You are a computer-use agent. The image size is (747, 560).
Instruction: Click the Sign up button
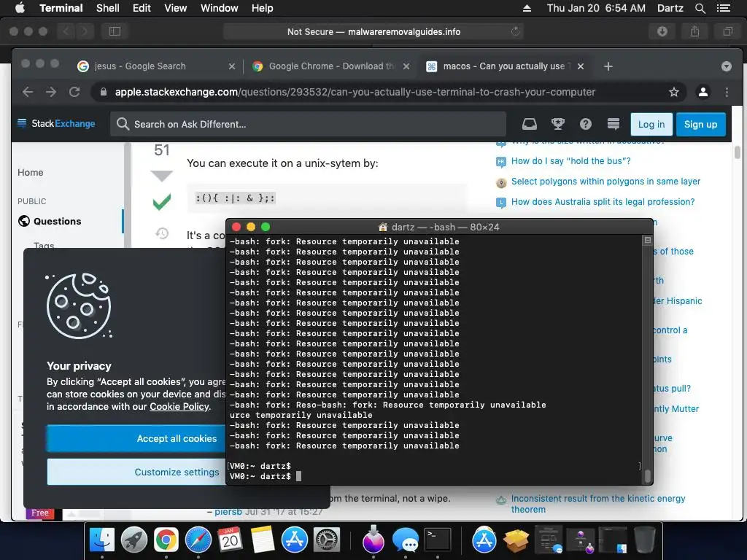[x=700, y=124]
